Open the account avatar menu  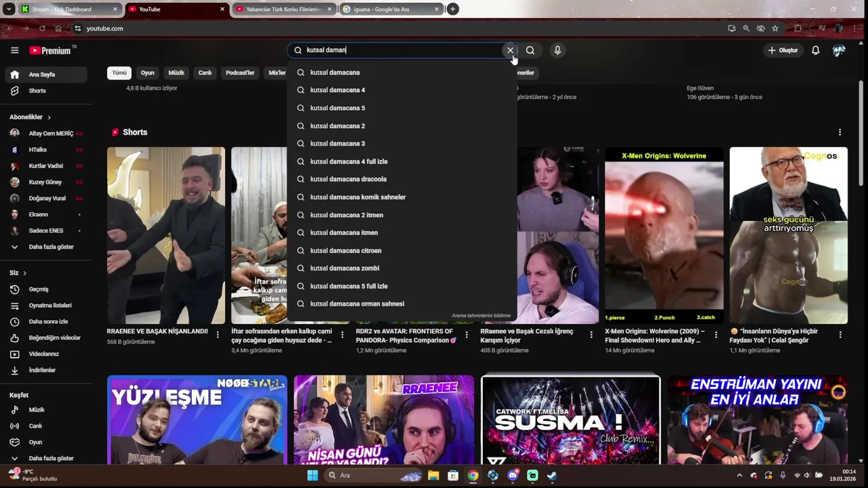(839, 50)
